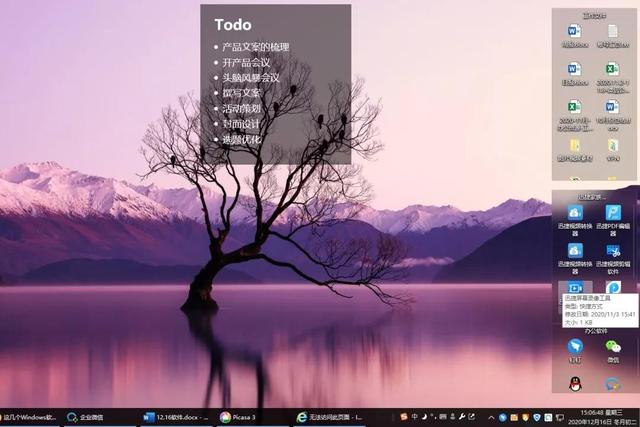The width and height of the screenshot is (640, 427).
Task: Open the yellow folder icon in top group
Action: point(575,146)
